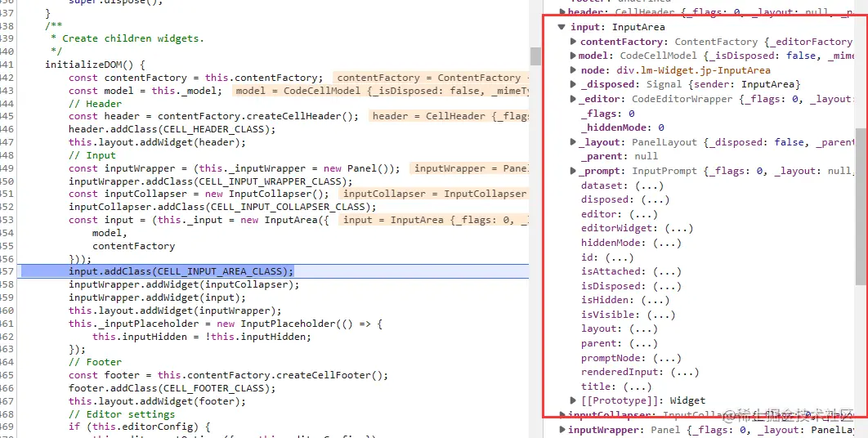This screenshot has width=868, height=438.
Task: Click the initializeDOM() method declaration
Action: click(x=95, y=65)
